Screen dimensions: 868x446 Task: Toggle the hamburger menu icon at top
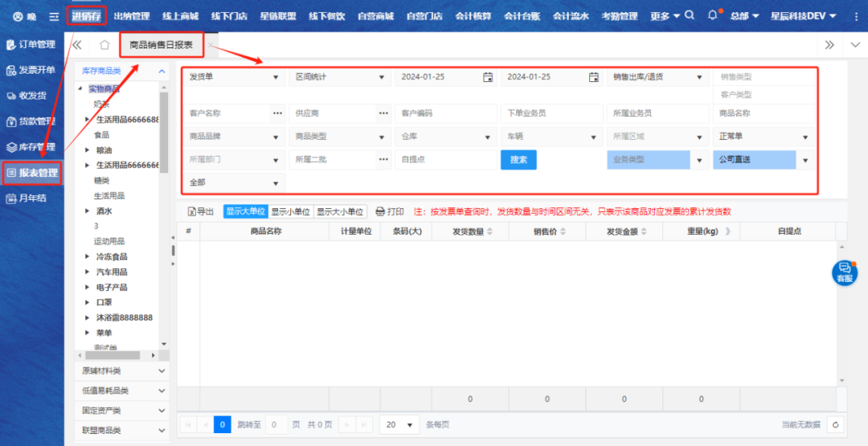(53, 16)
